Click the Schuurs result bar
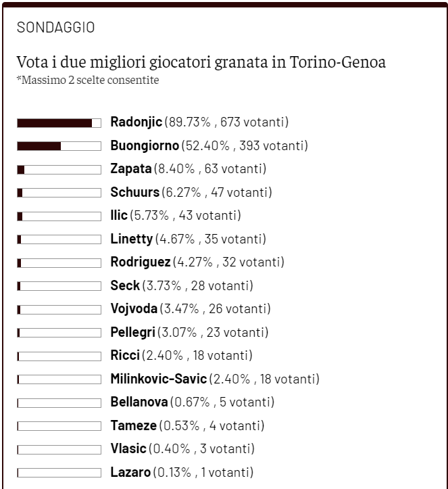This screenshot has width=448, height=489. 59,192
